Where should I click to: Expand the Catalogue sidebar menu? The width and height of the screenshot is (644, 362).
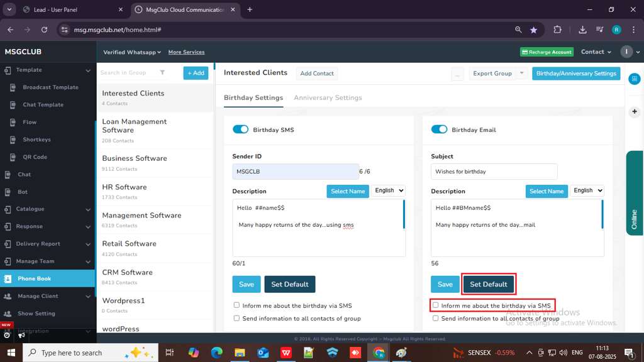[x=48, y=209]
